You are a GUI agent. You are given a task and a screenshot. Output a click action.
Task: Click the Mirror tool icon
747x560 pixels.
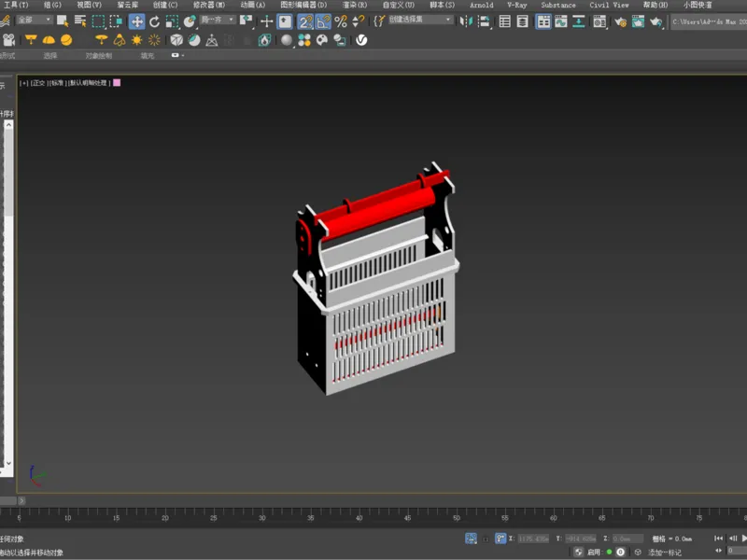(465, 21)
